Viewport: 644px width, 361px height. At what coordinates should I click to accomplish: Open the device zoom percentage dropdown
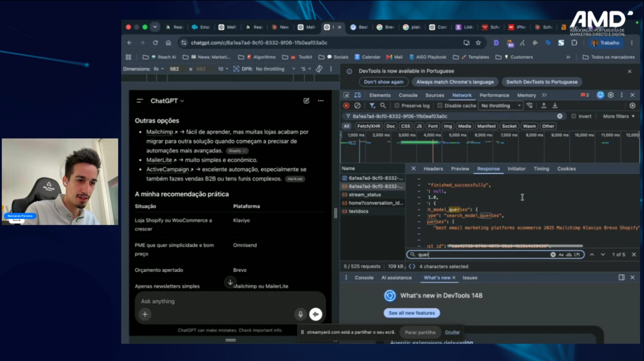coord(223,69)
